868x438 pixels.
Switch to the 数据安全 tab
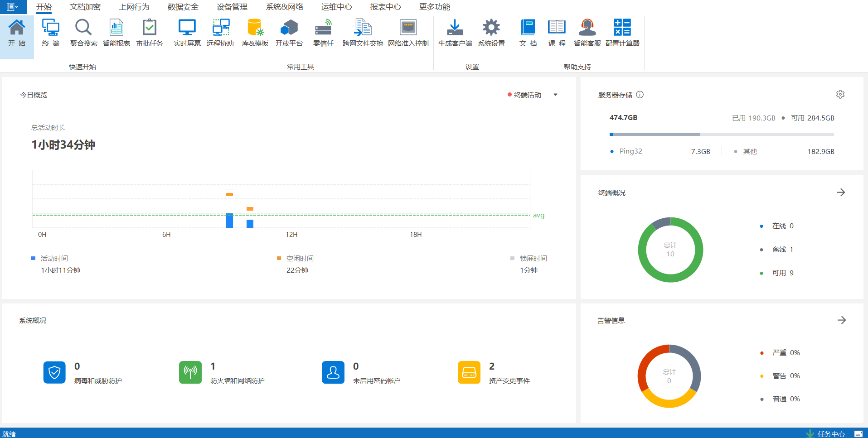tap(183, 7)
